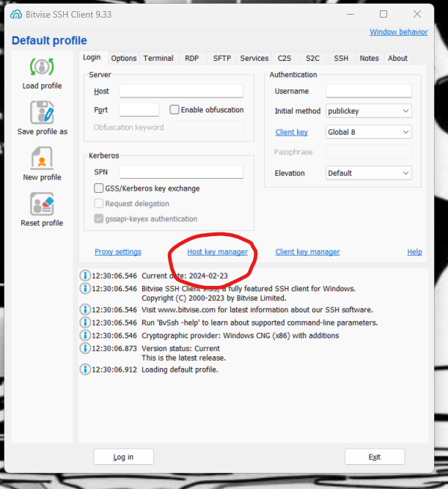This screenshot has width=448, height=489.
Task: Switch to the Options tab
Action: pyautogui.click(x=124, y=59)
